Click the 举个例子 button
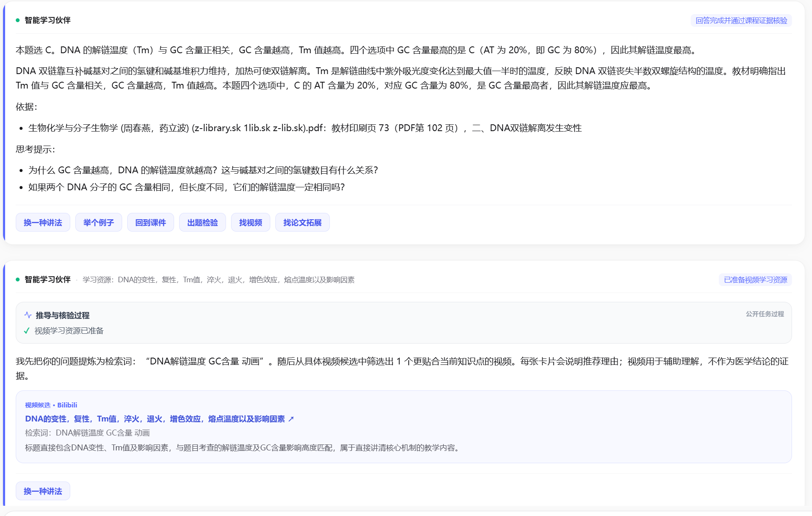This screenshot has width=812, height=516. [99, 222]
